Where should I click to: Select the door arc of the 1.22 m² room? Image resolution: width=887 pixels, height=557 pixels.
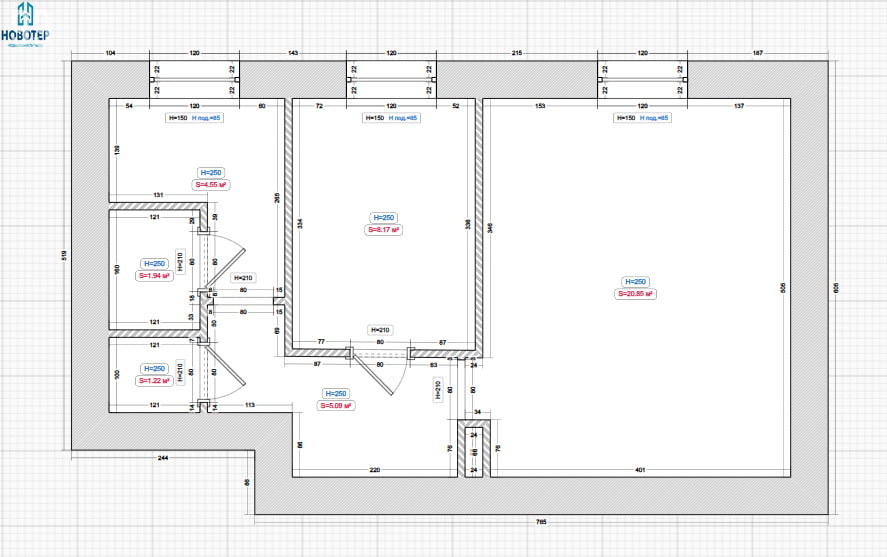(228, 372)
